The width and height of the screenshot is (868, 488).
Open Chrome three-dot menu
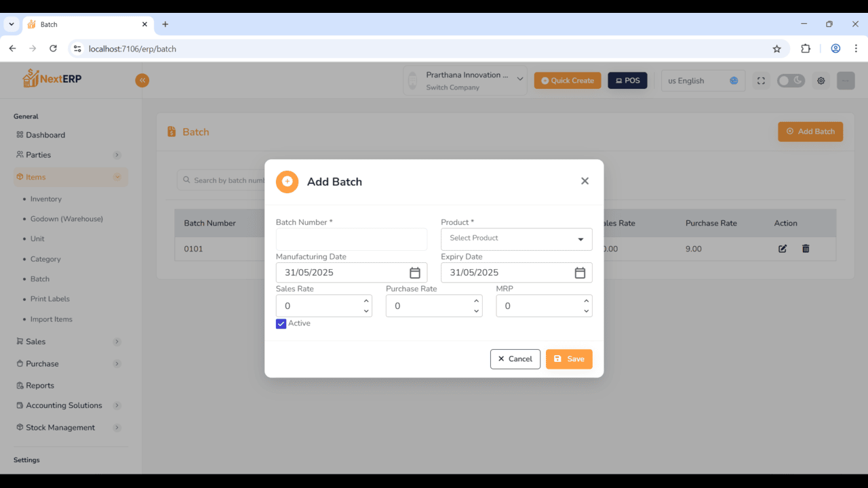(856, 49)
